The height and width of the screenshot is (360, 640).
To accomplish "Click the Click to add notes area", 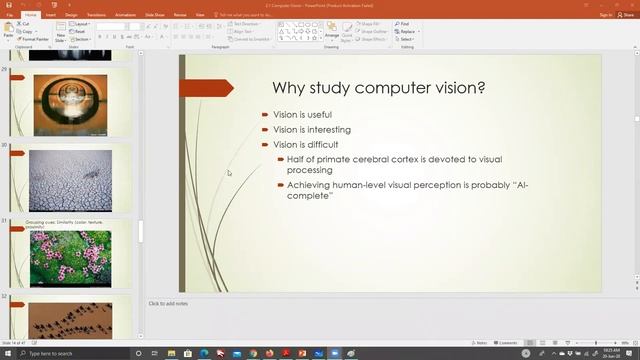I will pyautogui.click(x=168, y=304).
